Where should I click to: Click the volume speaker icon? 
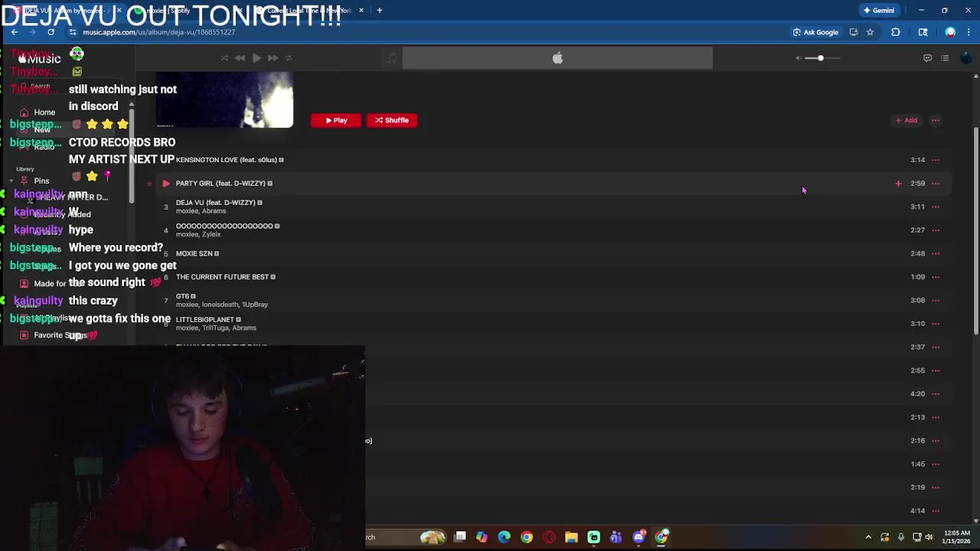click(x=799, y=58)
